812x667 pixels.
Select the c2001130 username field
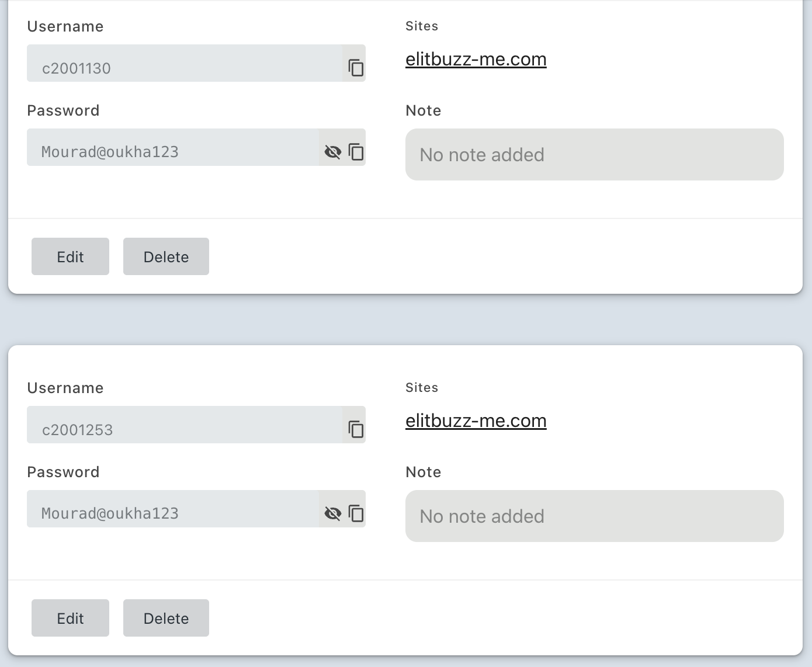[x=184, y=63]
